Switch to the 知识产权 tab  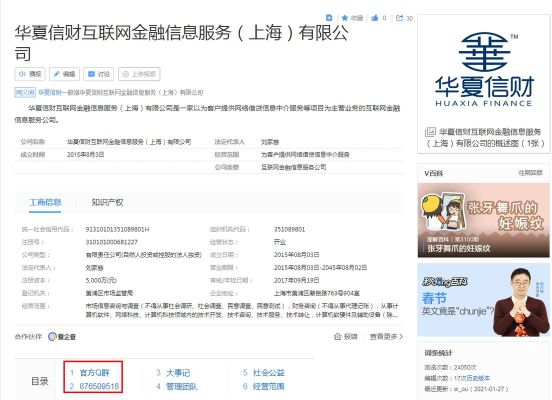pos(107,202)
